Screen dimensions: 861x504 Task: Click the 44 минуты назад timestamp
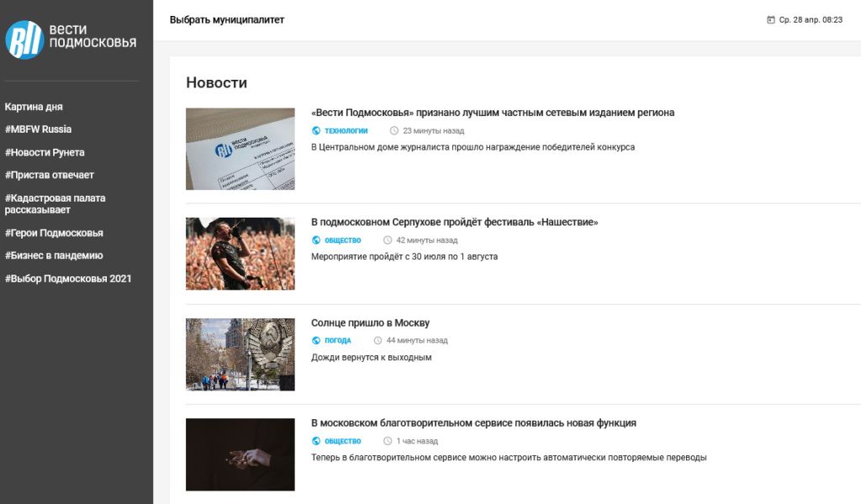click(417, 340)
